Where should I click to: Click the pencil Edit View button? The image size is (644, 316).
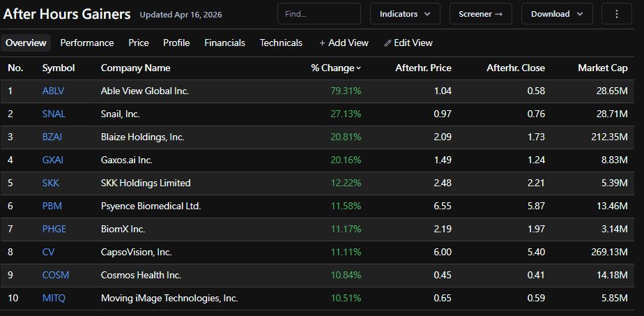pyautogui.click(x=408, y=43)
